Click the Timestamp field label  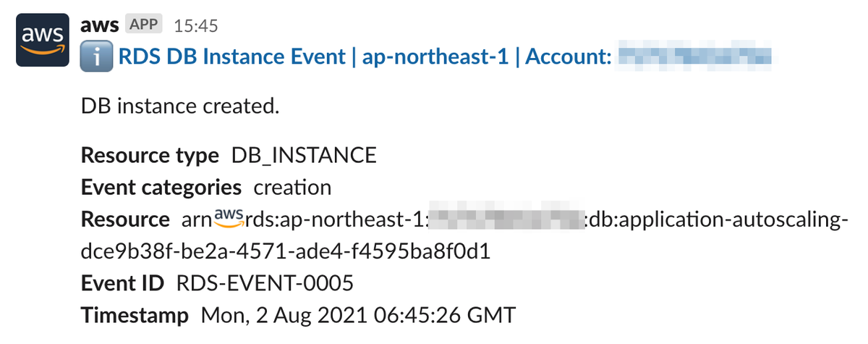click(135, 316)
